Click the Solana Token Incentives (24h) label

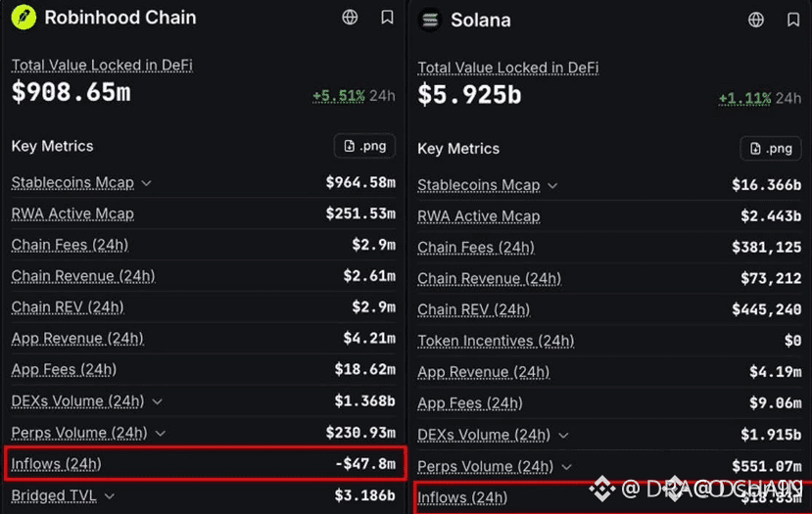[496, 341]
